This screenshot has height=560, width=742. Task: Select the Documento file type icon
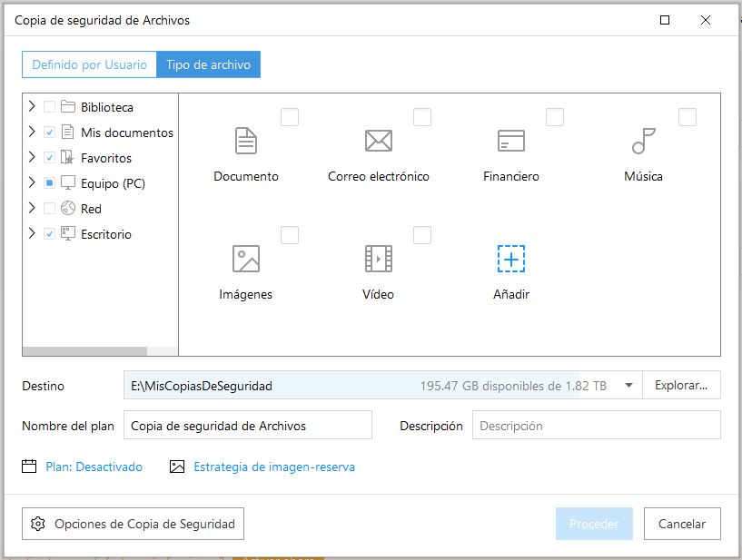[x=246, y=142]
